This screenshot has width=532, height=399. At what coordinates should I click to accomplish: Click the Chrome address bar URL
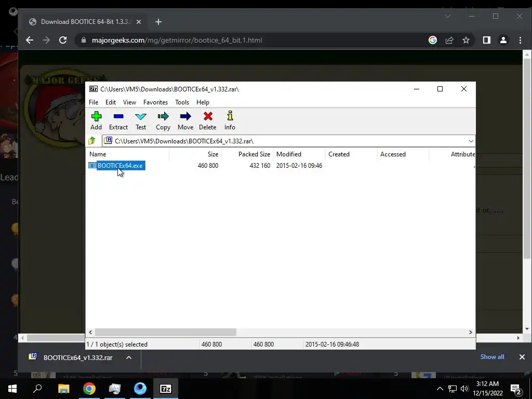(x=177, y=40)
